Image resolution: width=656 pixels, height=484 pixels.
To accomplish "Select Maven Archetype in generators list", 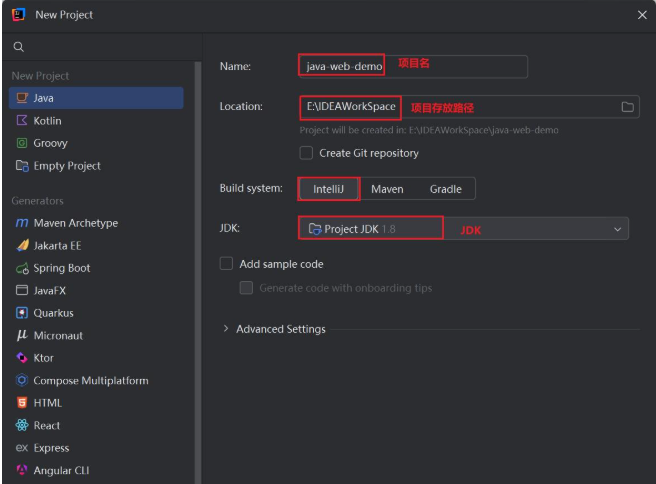I will tap(75, 223).
